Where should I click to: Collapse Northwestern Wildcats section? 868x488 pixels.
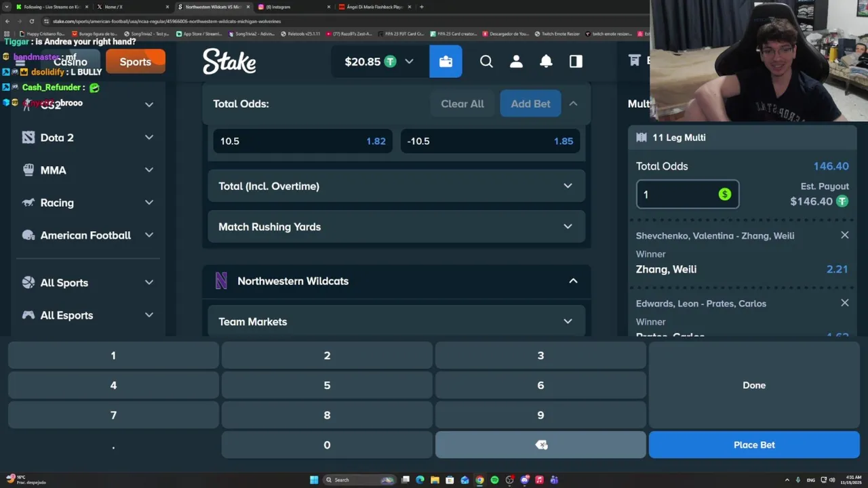click(573, 281)
